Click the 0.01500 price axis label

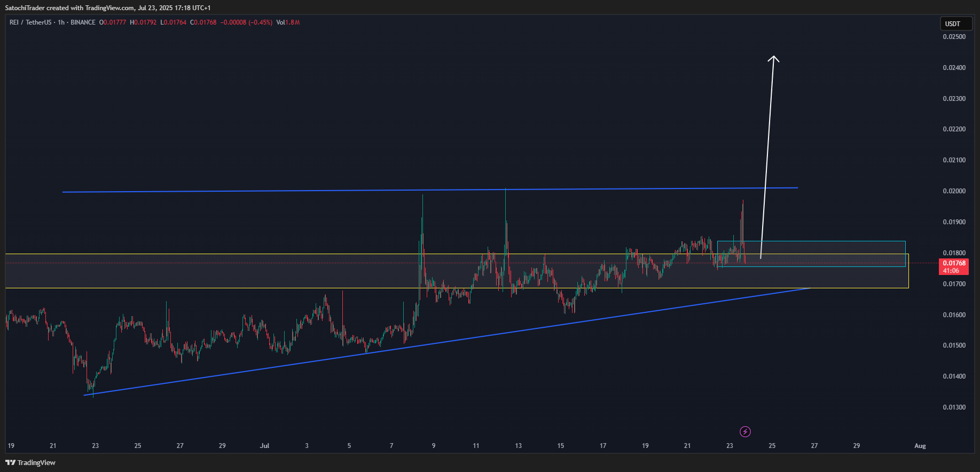(x=954, y=345)
